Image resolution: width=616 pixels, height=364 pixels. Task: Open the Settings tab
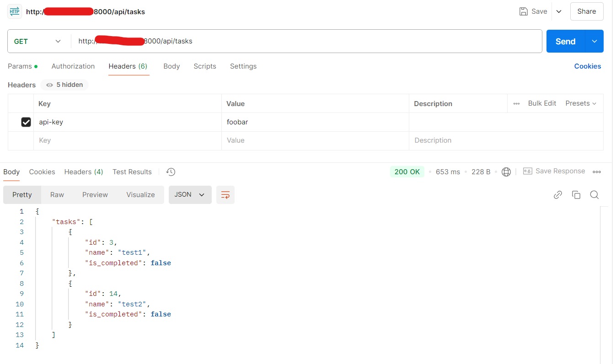pos(243,66)
